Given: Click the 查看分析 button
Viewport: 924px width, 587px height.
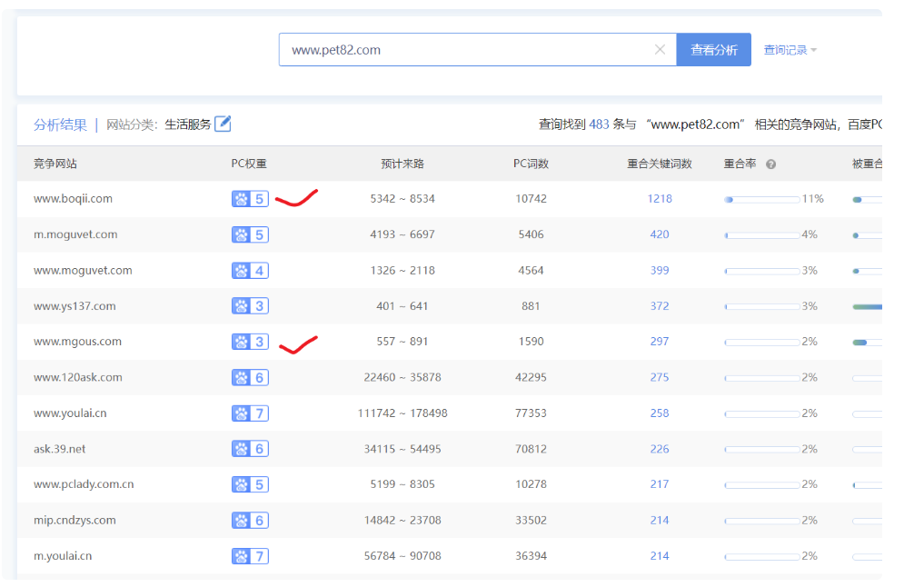Looking at the screenshot, I should pos(713,49).
